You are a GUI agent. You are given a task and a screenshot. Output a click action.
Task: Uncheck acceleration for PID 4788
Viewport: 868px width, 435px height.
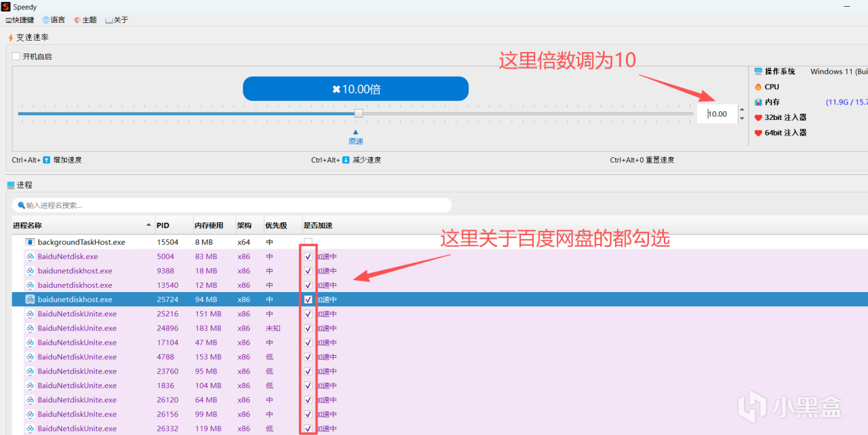(x=309, y=357)
